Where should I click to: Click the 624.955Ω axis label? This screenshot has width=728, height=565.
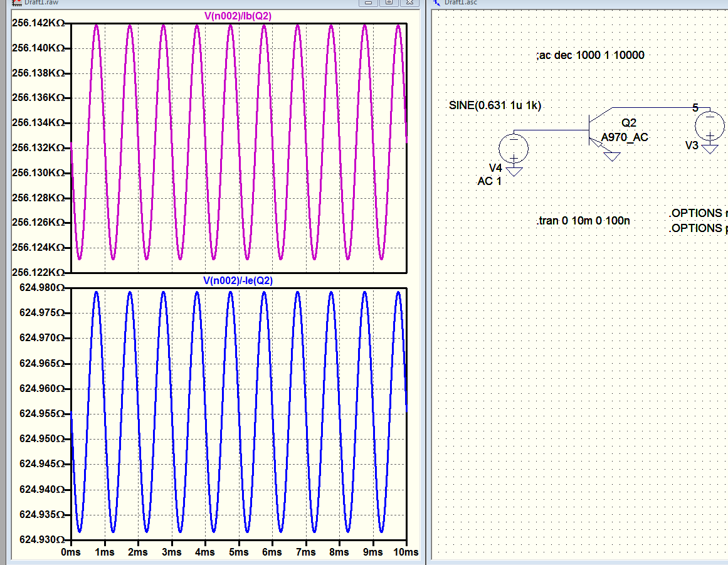[x=42, y=414]
